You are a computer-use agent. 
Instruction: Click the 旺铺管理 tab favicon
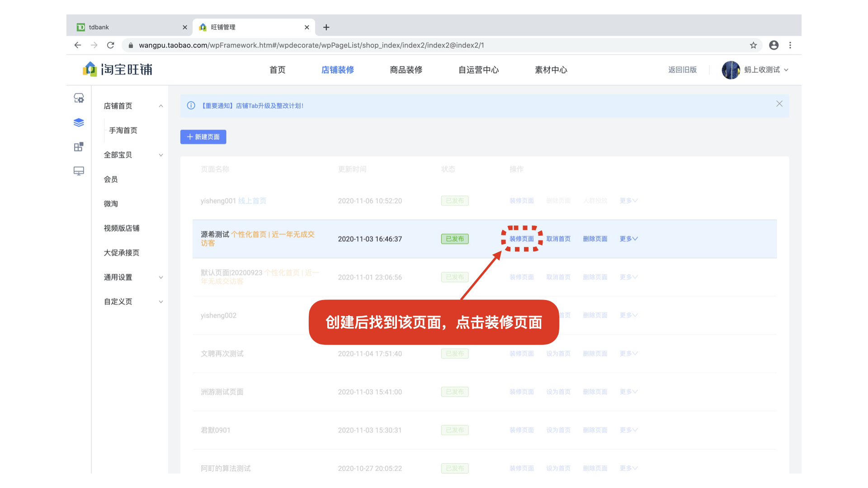[203, 27]
